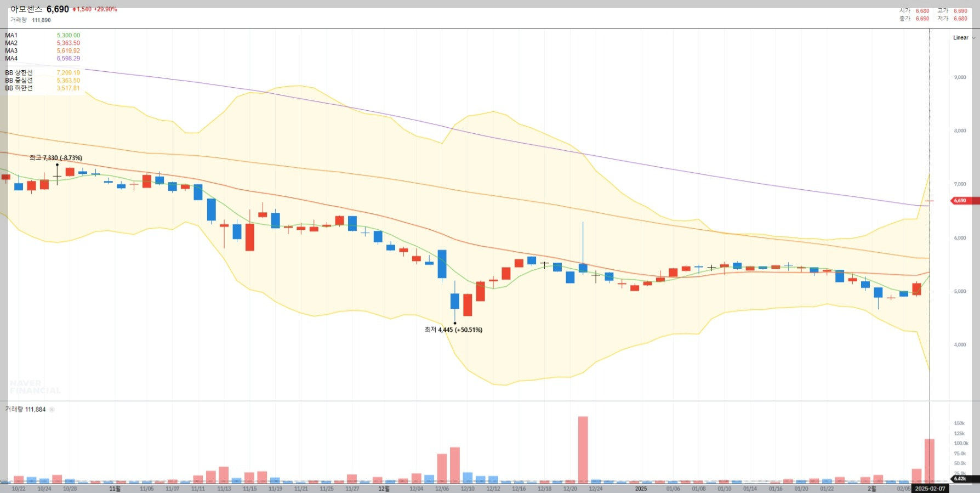Click the MA4 6,598.29 legend row
980x493 pixels.
[x=42, y=58]
